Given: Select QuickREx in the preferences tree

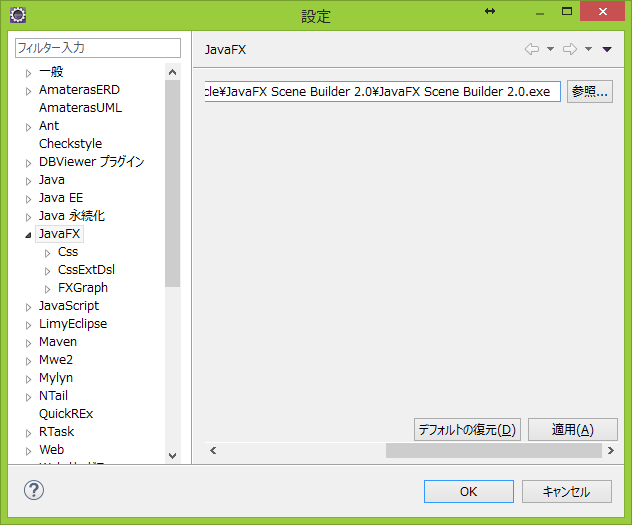Looking at the screenshot, I should coord(66,413).
